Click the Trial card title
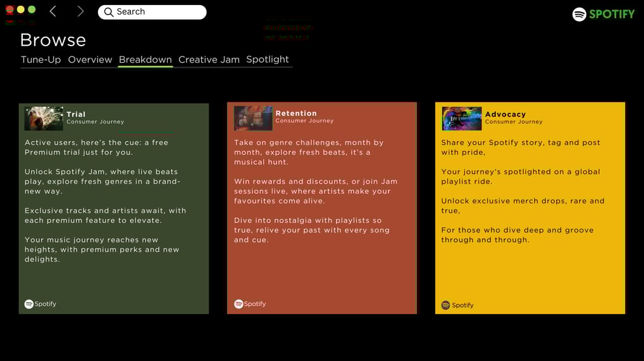The width and height of the screenshot is (644, 361). coord(76,114)
